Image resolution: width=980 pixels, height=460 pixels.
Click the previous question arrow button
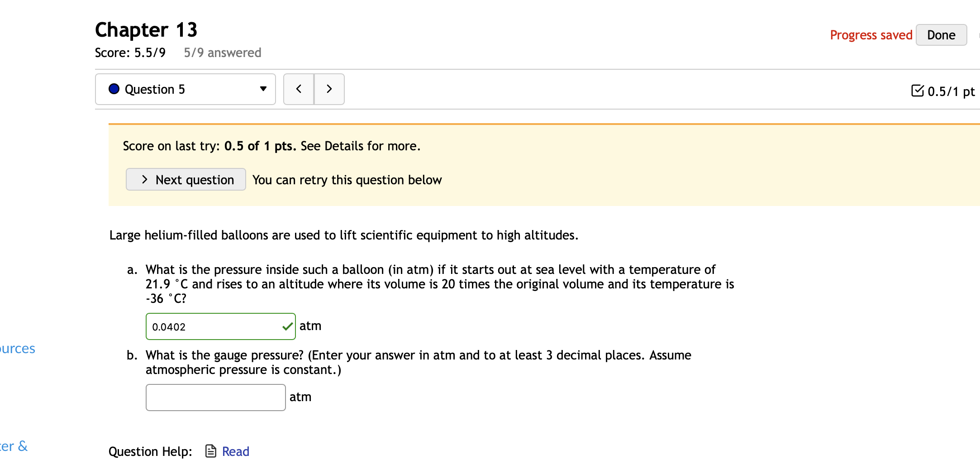299,89
